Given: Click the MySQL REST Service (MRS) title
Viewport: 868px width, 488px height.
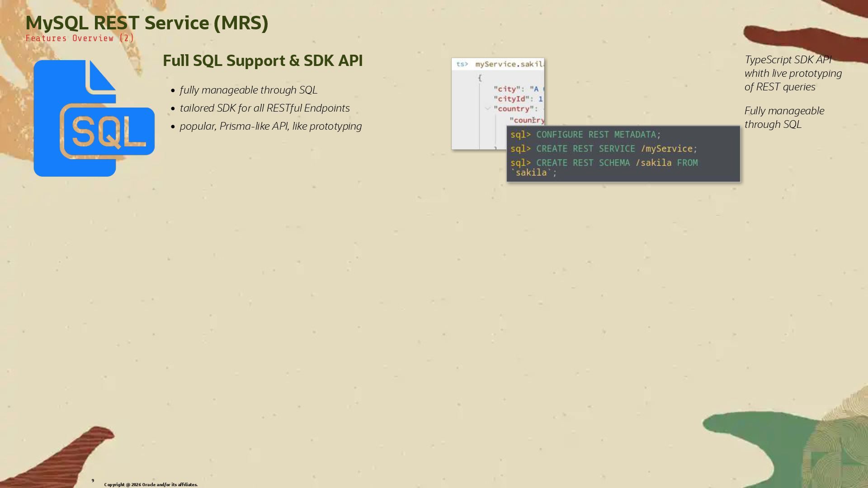Looking at the screenshot, I should click(x=146, y=23).
